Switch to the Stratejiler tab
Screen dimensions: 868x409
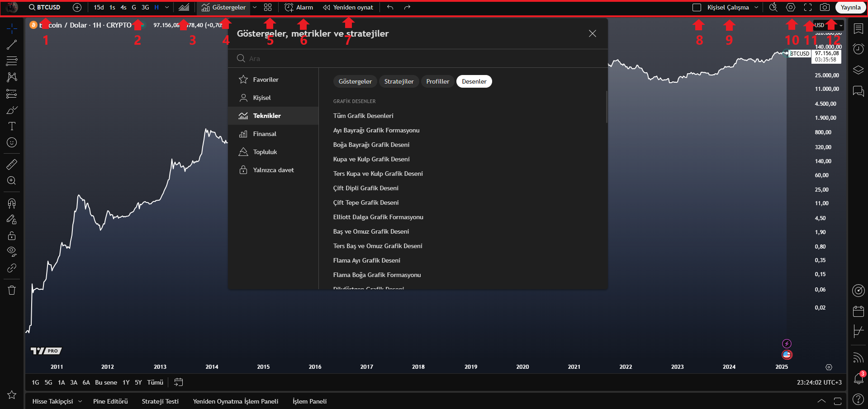(x=399, y=81)
